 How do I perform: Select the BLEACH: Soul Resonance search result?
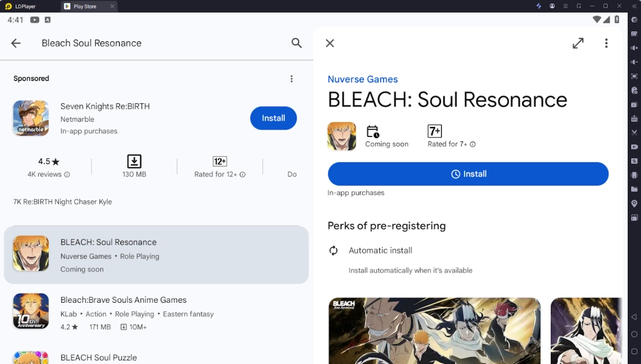pos(156,255)
